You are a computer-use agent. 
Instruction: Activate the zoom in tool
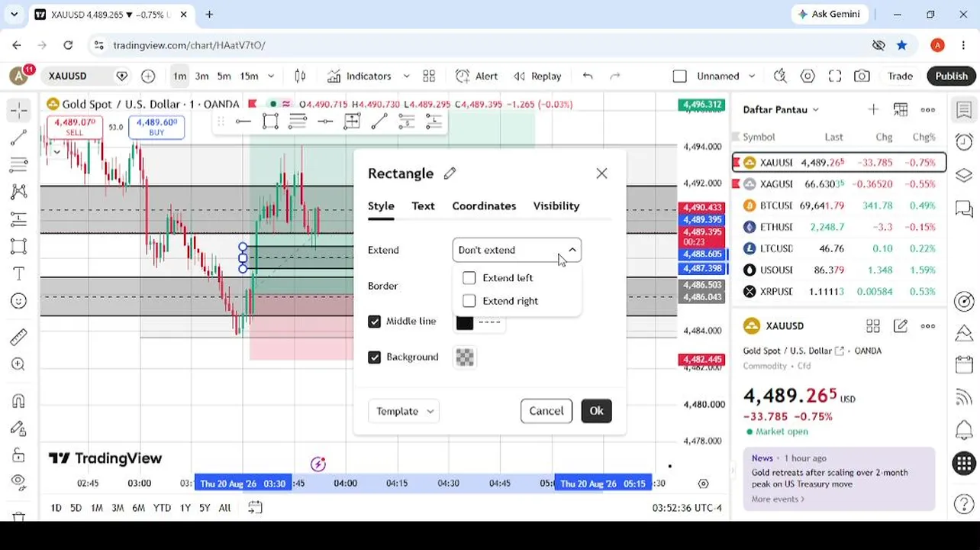coord(19,364)
